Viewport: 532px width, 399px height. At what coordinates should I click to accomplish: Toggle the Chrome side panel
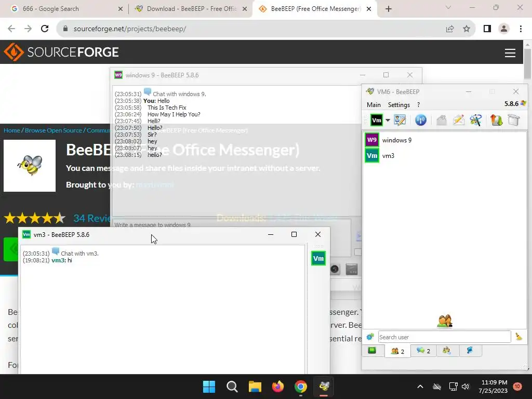click(x=487, y=29)
